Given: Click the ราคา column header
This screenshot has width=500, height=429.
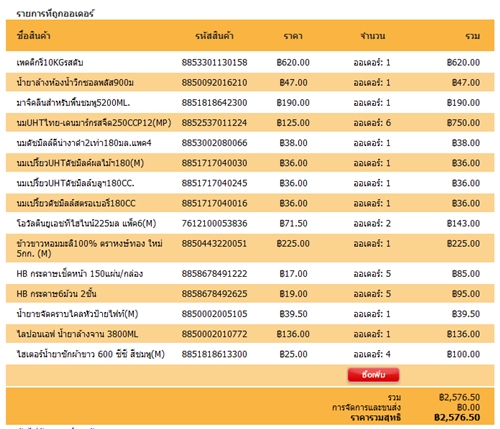Looking at the screenshot, I should [293, 36].
